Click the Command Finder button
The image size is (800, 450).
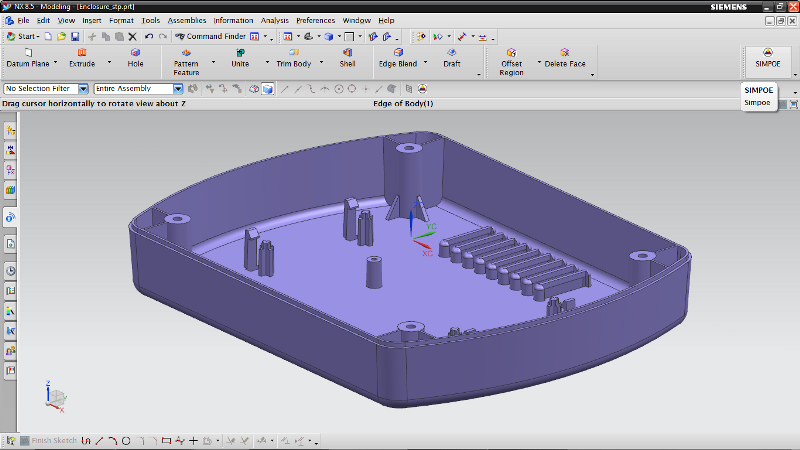[x=210, y=36]
